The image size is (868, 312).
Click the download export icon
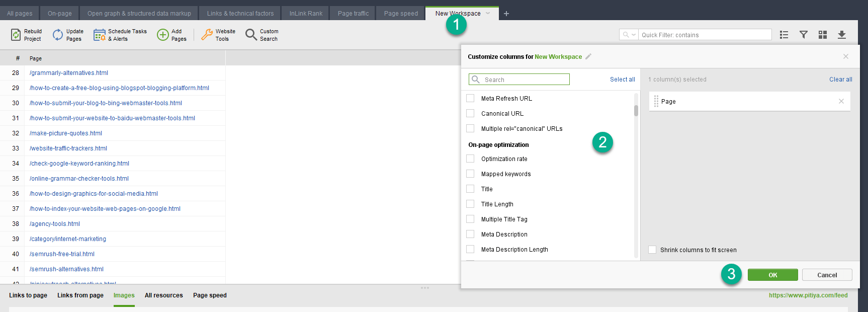(x=842, y=35)
